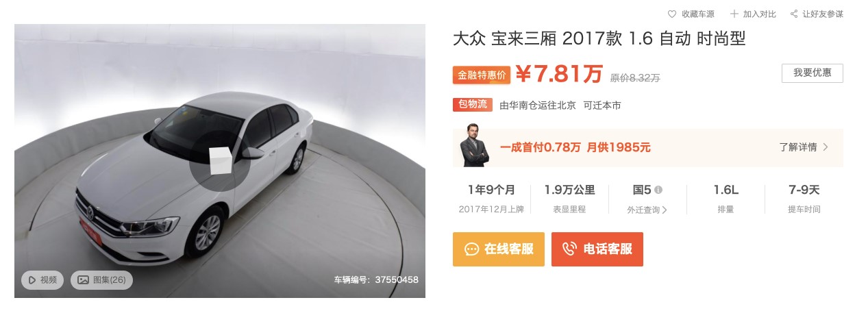Click the info icon next to 国5
Image resolution: width=868 pixels, height=324 pixels.
coord(658,190)
